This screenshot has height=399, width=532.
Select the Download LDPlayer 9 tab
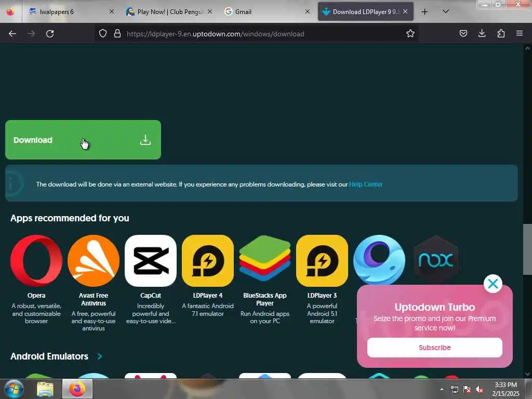(x=365, y=12)
